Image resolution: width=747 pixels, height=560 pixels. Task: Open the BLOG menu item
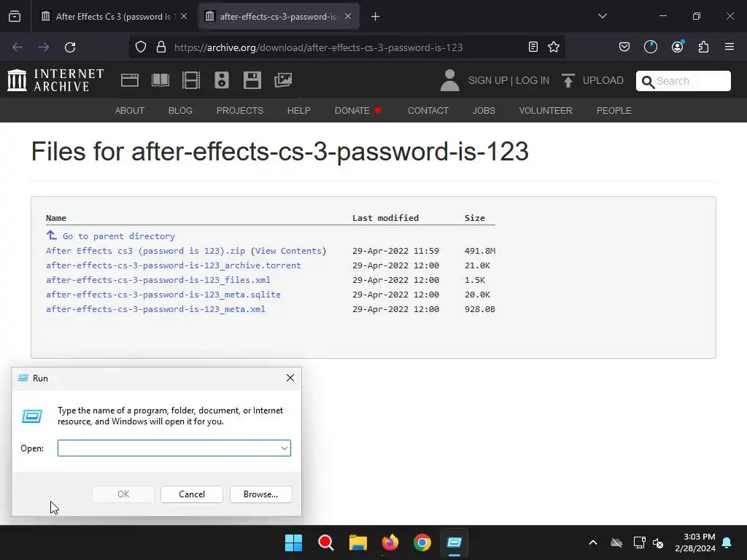click(x=180, y=111)
